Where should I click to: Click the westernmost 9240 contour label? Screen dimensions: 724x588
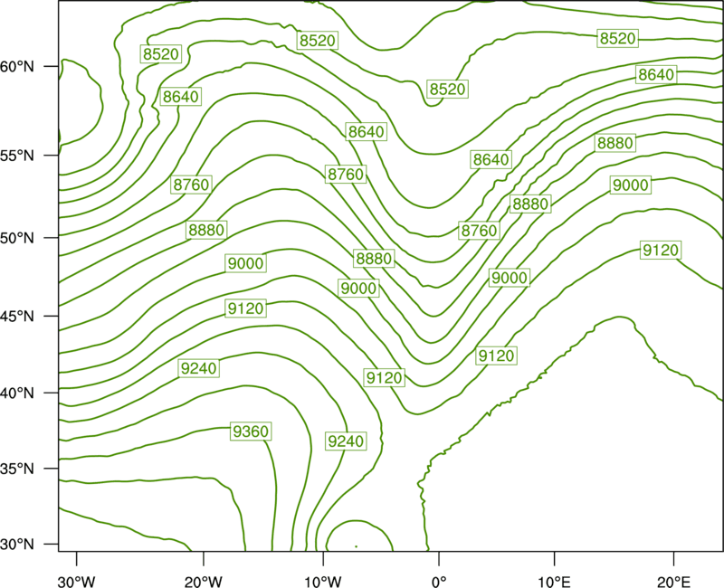[x=198, y=368]
